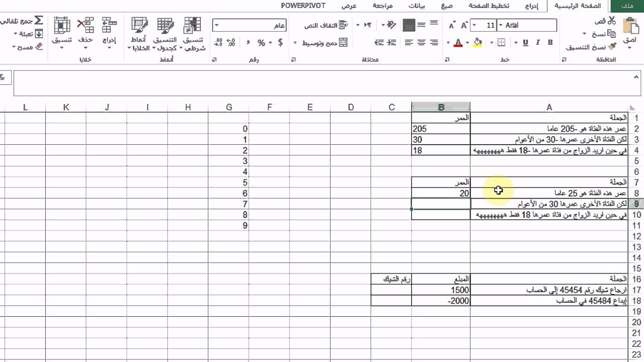Toggle Wrap Text (التفاف النص)

[327, 25]
